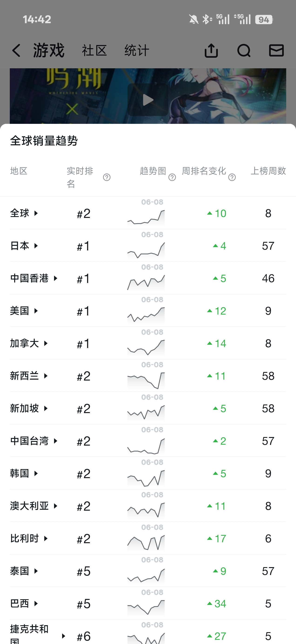Tap help icon beside 趋势图
The width and height of the screenshot is (296, 644).
coord(172,177)
